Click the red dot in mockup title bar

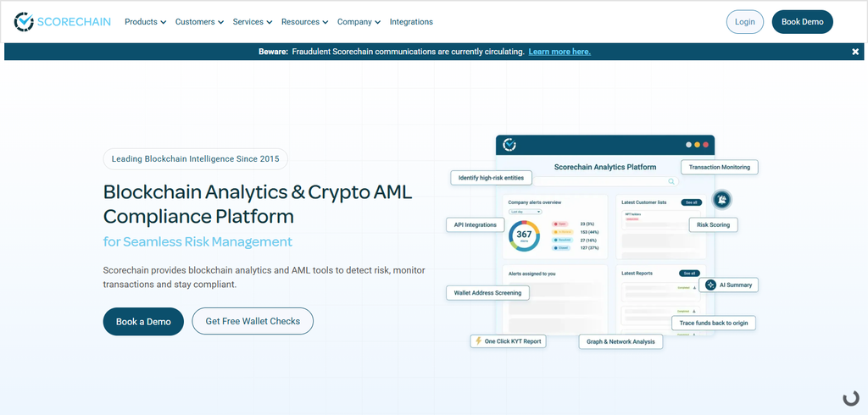coord(706,145)
